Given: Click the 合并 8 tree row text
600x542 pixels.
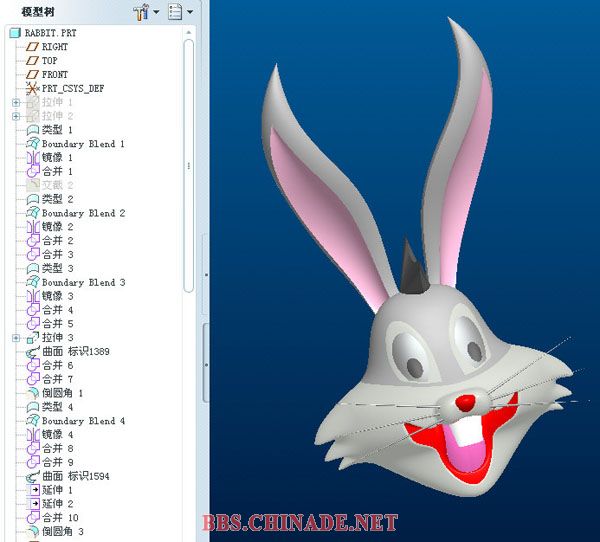Looking at the screenshot, I should (57, 448).
